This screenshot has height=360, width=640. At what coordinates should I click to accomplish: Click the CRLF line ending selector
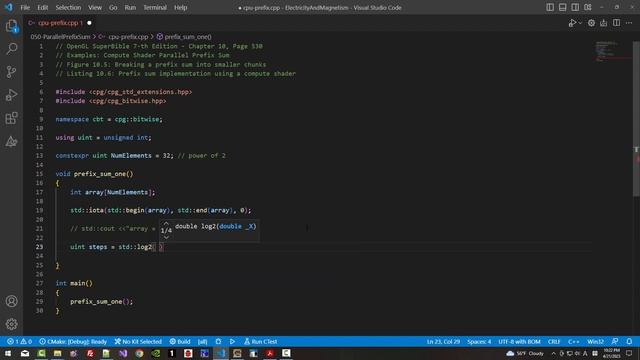[554, 341]
